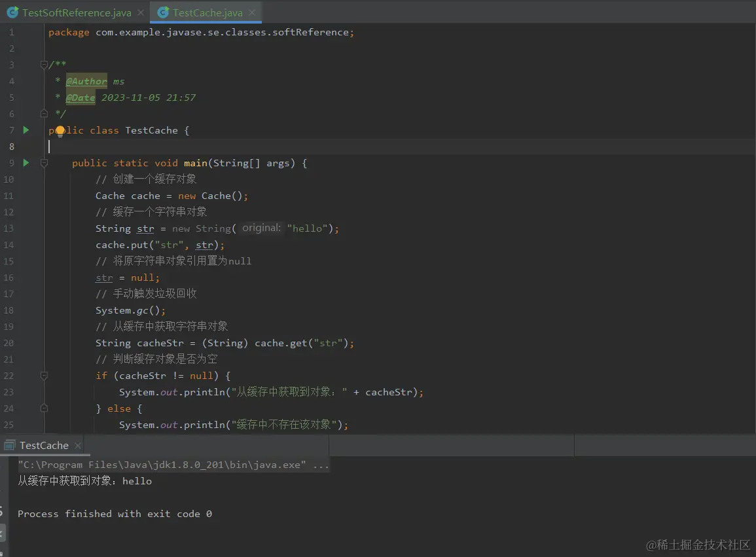756x557 pixels.
Task: Click 'cacheStr != null' condition
Action: pyautogui.click(x=166, y=376)
